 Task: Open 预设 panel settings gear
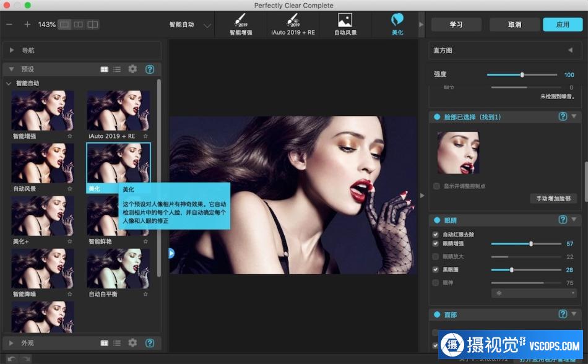(x=132, y=69)
